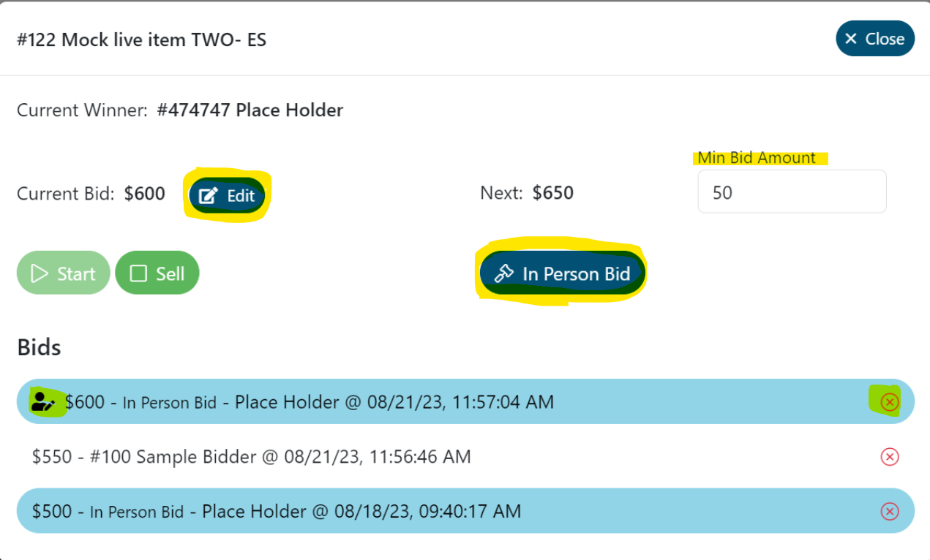
Task: Select the $500 Place Holder bid row
Action: pyautogui.click(x=366, y=511)
